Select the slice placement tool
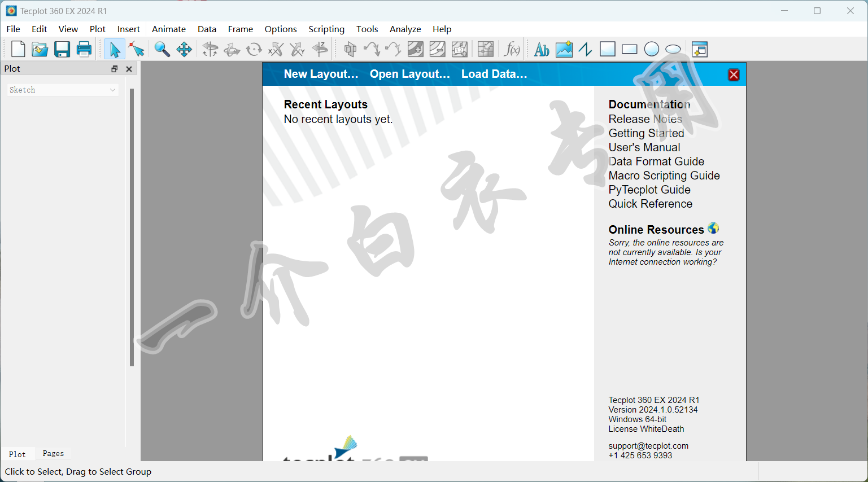 [x=350, y=50]
